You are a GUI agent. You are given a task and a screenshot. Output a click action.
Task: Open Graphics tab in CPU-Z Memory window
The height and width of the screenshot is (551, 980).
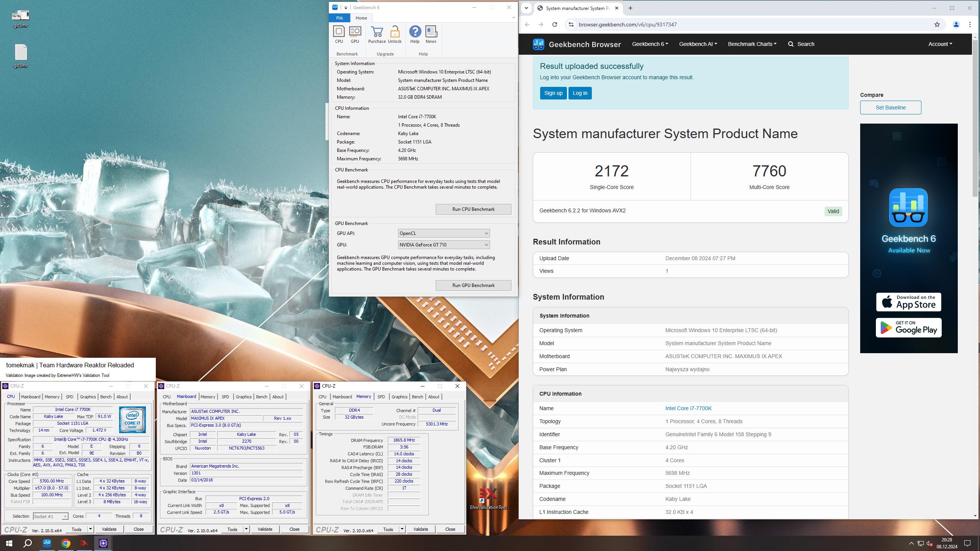(x=399, y=397)
